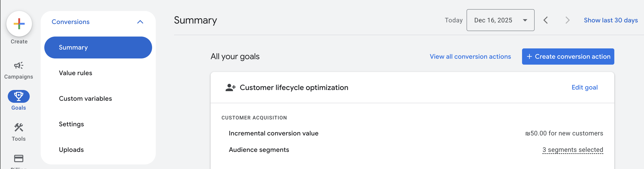Expand the Conversions menu header
Image resolution: width=644 pixels, height=169 pixels.
[x=71, y=22]
